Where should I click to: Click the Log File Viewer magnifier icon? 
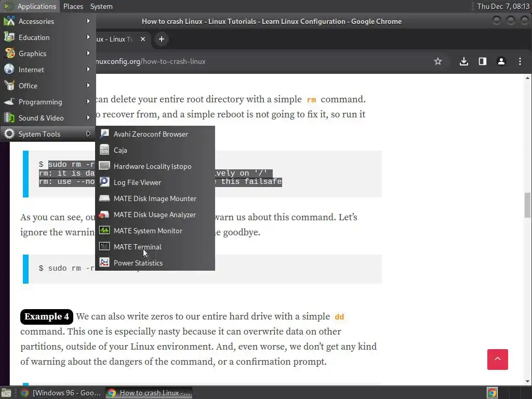point(104,182)
